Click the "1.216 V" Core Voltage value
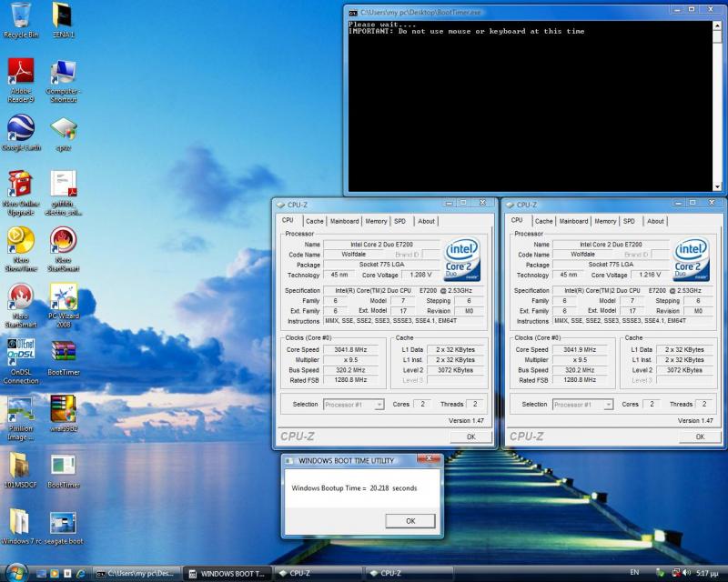The height and width of the screenshot is (582, 728). click(650, 275)
